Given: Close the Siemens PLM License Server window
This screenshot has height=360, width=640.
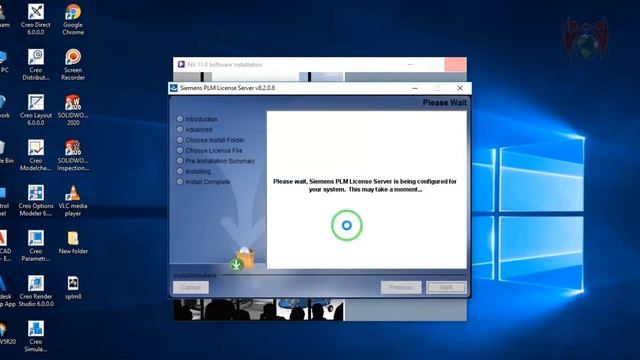Looking at the screenshot, I should tap(460, 88).
